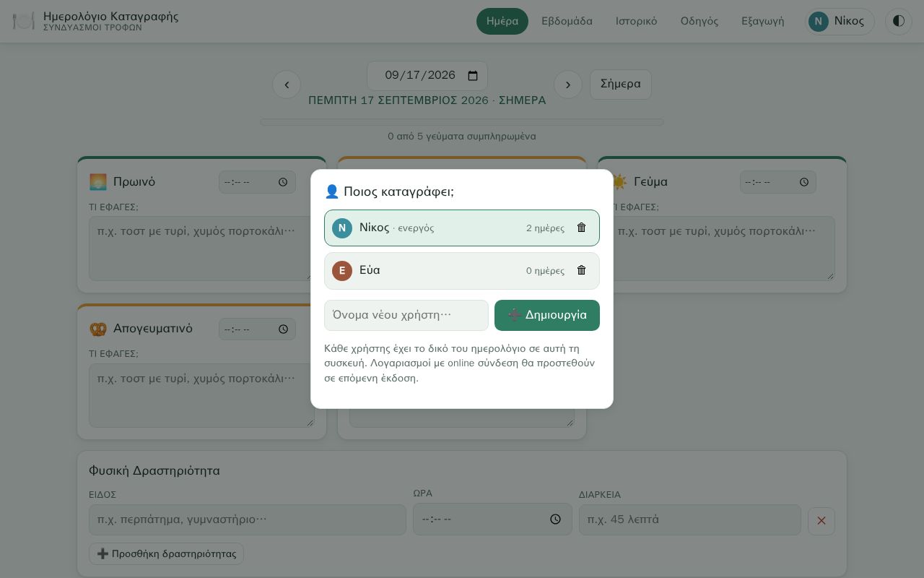Image resolution: width=924 pixels, height=578 pixels.
Task: Click the Γεύμα food textarea
Action: 722,249
